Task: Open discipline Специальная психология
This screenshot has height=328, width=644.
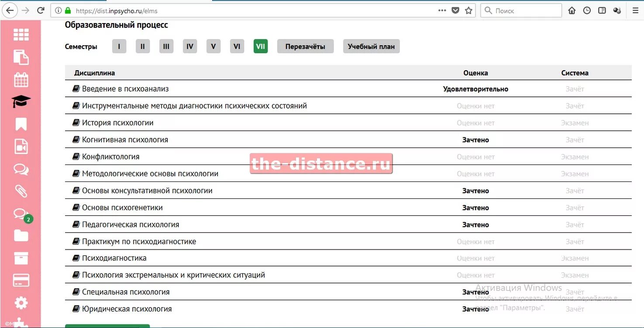Action: 126,292
